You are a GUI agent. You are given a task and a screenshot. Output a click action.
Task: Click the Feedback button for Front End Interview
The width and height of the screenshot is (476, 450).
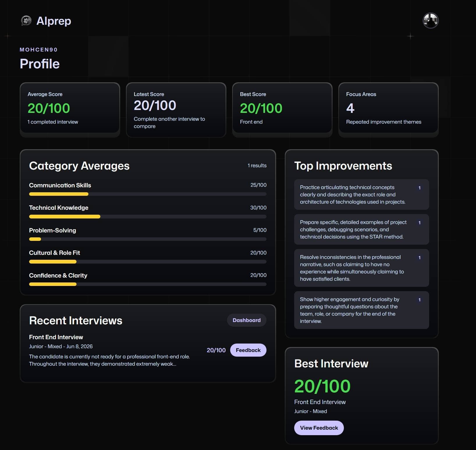click(x=248, y=350)
